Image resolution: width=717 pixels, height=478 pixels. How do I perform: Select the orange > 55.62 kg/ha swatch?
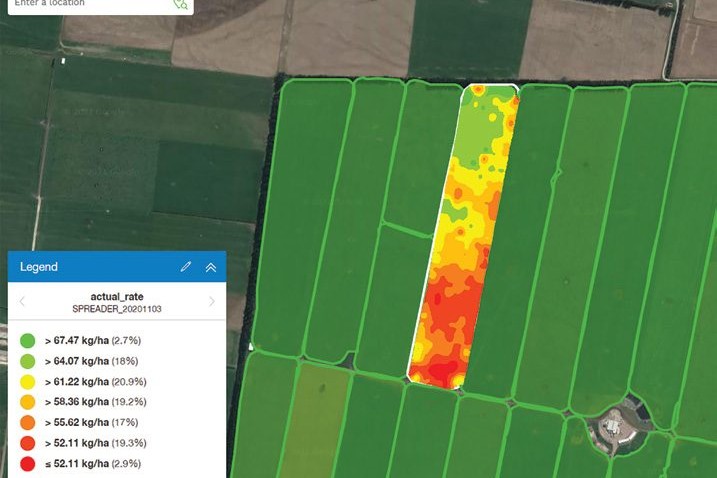(x=27, y=423)
